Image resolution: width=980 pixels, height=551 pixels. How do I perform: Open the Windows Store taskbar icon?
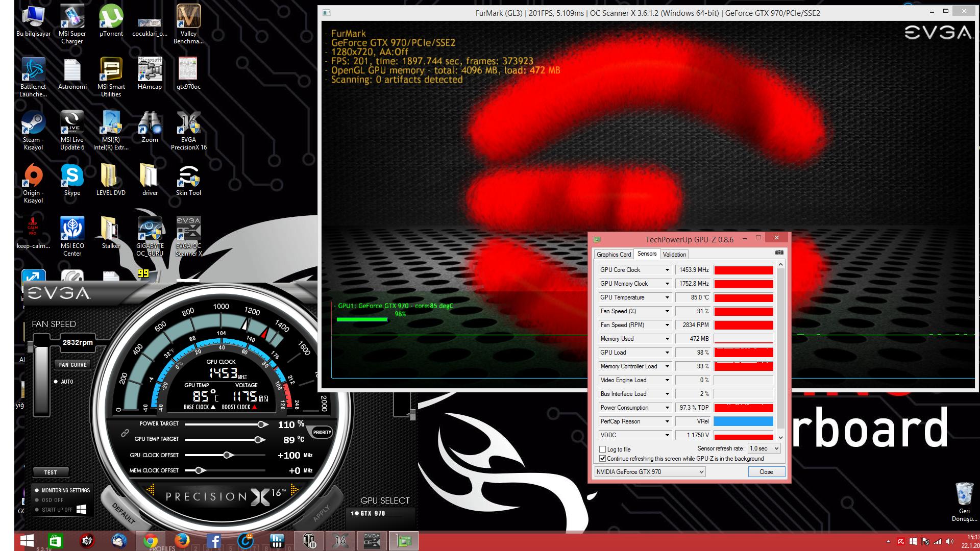click(56, 541)
